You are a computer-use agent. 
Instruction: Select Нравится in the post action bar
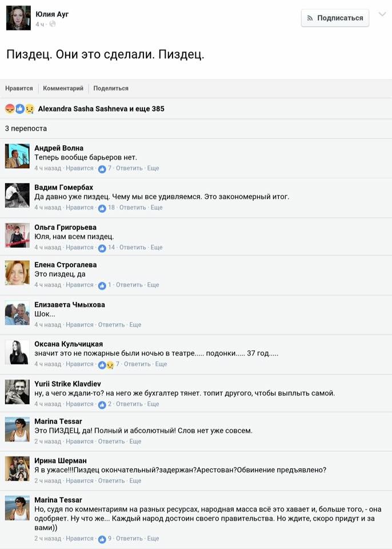(x=19, y=88)
